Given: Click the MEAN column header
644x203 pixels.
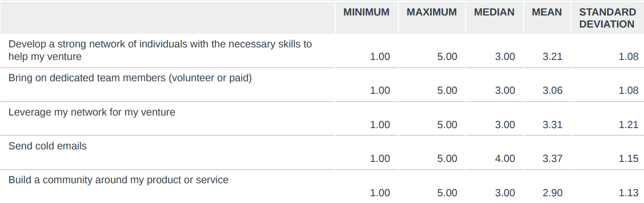Looking at the screenshot, I should [x=547, y=13].
